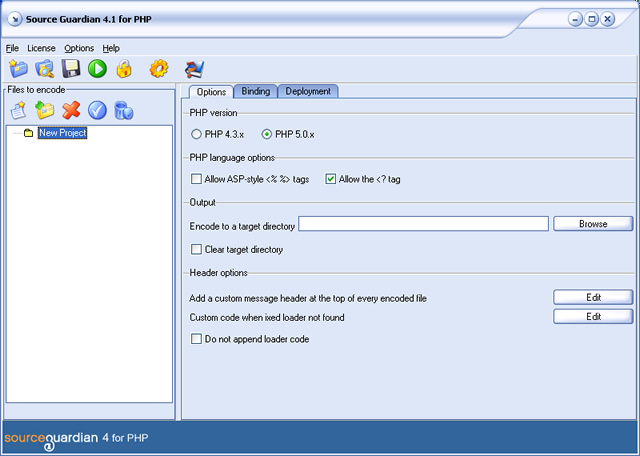Image resolution: width=640 pixels, height=456 pixels.
Task: Toggle Allow the <? tag checkbox
Action: pyautogui.click(x=330, y=179)
